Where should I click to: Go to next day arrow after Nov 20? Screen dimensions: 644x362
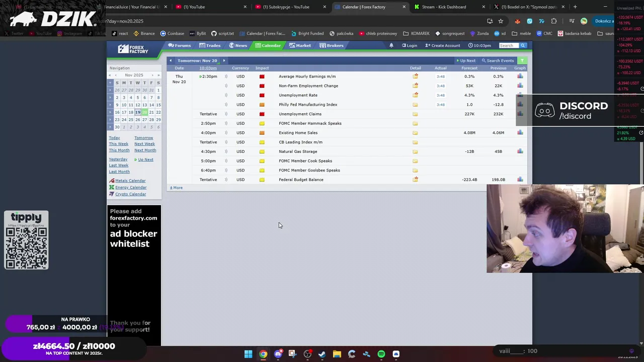coord(224,61)
